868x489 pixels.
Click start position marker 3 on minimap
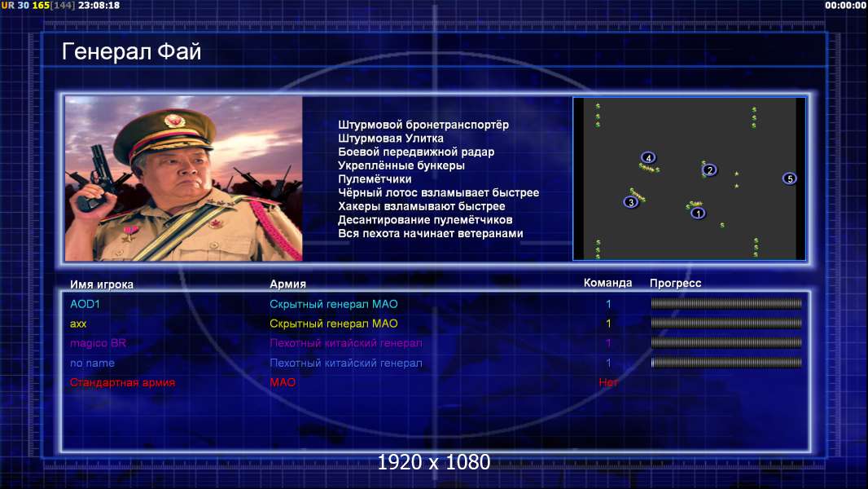coord(630,202)
